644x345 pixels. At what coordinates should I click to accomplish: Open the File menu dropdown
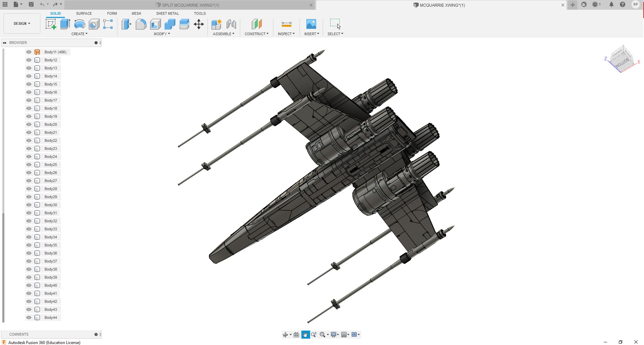pos(18,4)
